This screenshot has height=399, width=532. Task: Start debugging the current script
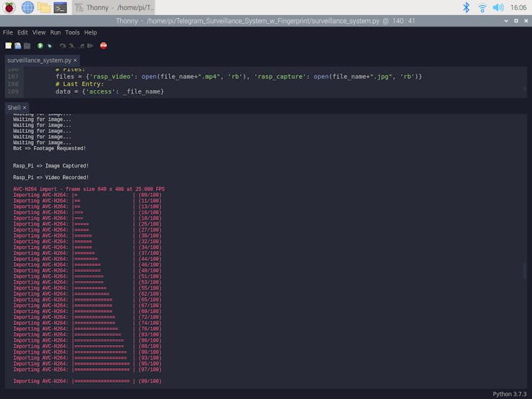(x=50, y=45)
